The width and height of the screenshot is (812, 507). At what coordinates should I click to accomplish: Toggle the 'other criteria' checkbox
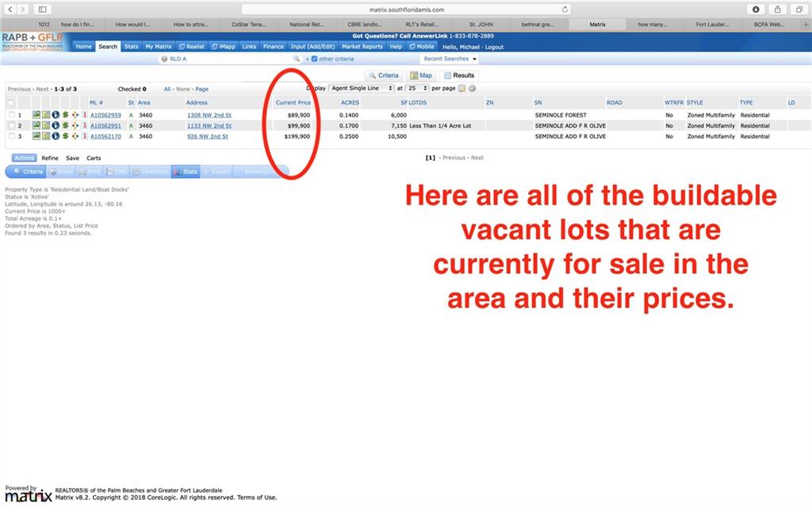coord(315,59)
